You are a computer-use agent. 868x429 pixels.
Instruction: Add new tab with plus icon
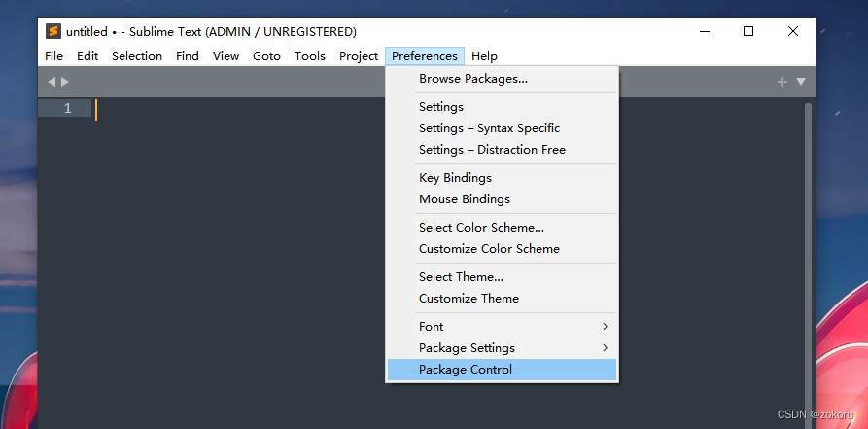click(782, 82)
